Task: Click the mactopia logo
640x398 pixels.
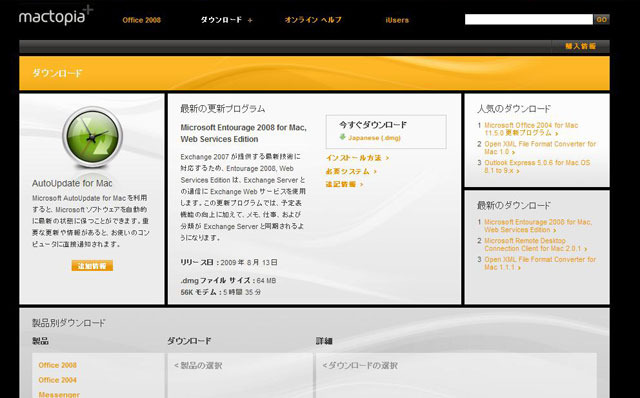Action: (x=56, y=16)
